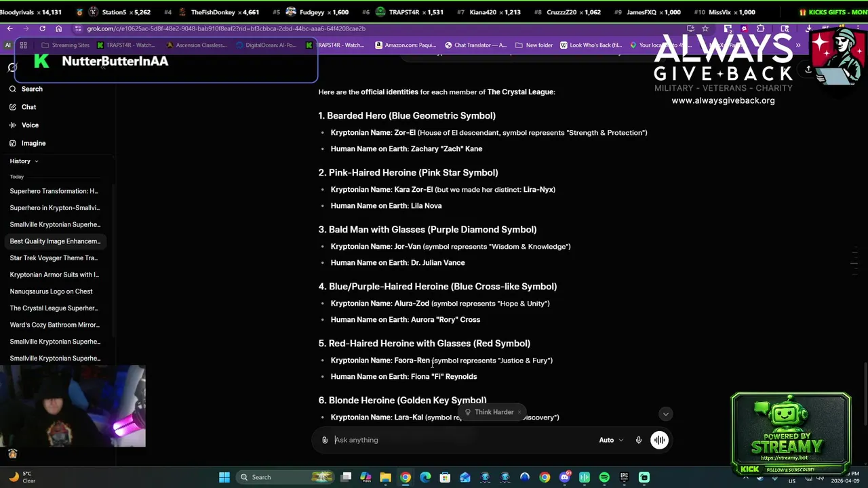The height and width of the screenshot is (488, 868).
Task: Open Task View from the taskbar
Action: coord(346,477)
